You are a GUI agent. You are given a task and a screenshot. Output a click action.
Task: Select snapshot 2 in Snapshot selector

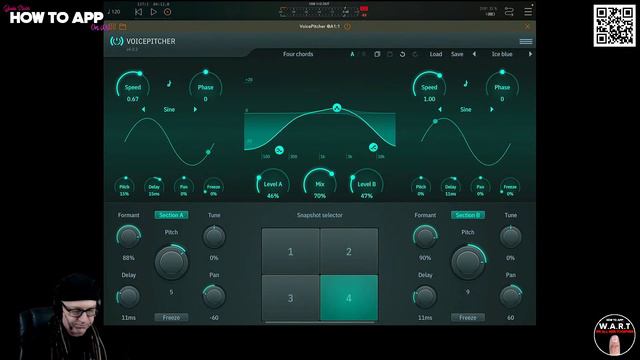pos(349,251)
